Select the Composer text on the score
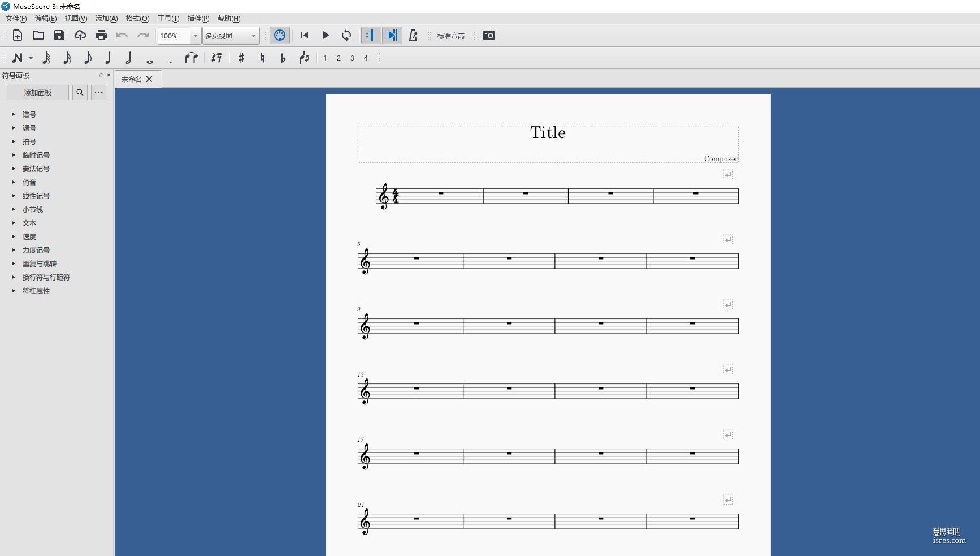 click(721, 159)
